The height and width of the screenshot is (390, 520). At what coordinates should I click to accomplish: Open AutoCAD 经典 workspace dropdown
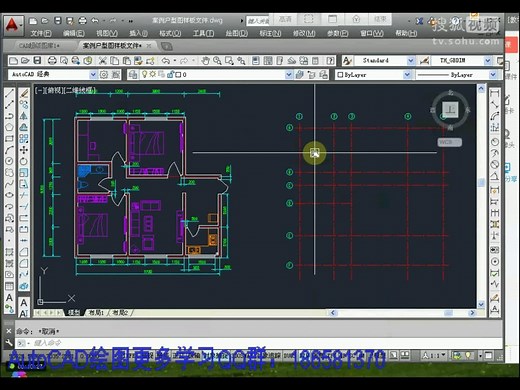(93, 75)
